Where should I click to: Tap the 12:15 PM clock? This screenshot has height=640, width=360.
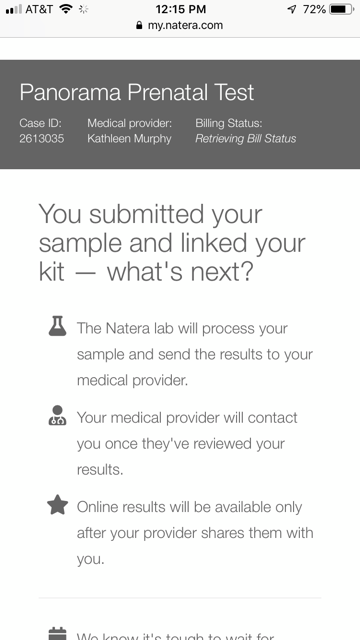tap(181, 9)
